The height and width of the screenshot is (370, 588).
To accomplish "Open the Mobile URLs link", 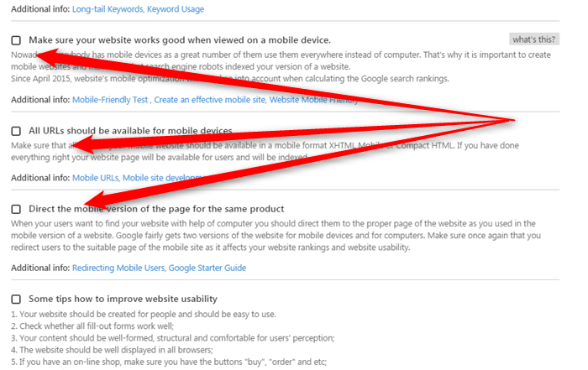I will [95, 178].
